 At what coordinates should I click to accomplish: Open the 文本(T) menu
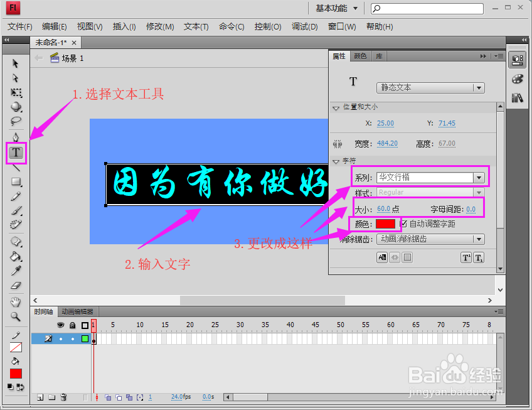click(x=196, y=27)
